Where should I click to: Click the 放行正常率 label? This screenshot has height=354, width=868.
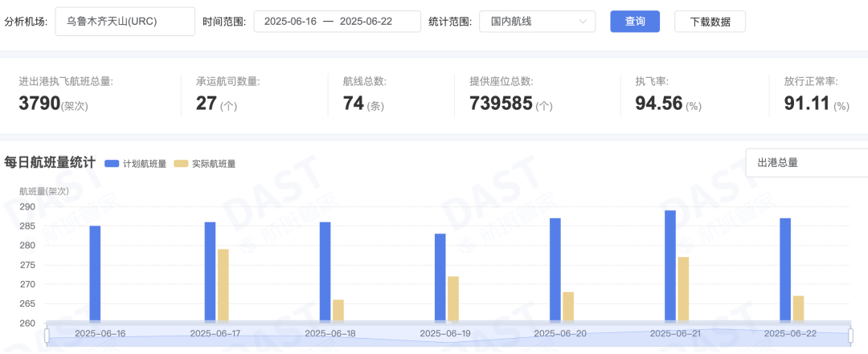pos(811,81)
